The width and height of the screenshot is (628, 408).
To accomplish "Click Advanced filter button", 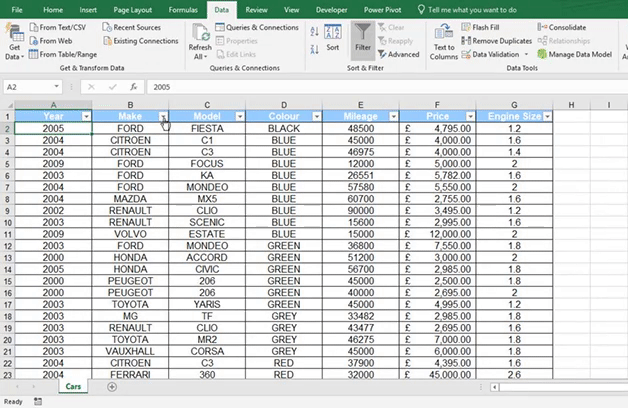I will [399, 54].
